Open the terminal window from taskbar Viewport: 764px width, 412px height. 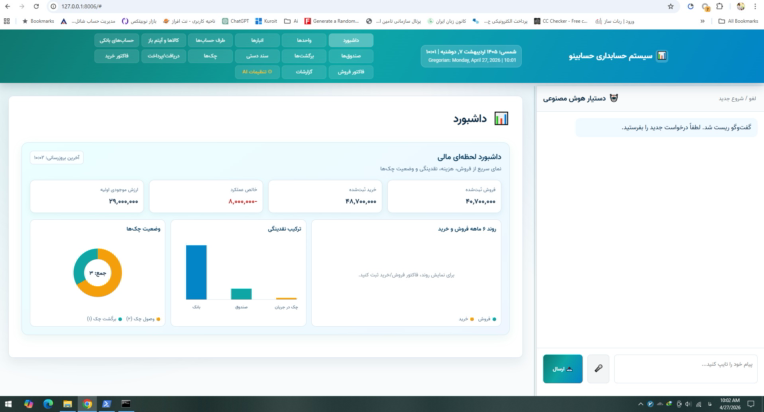coord(126,404)
